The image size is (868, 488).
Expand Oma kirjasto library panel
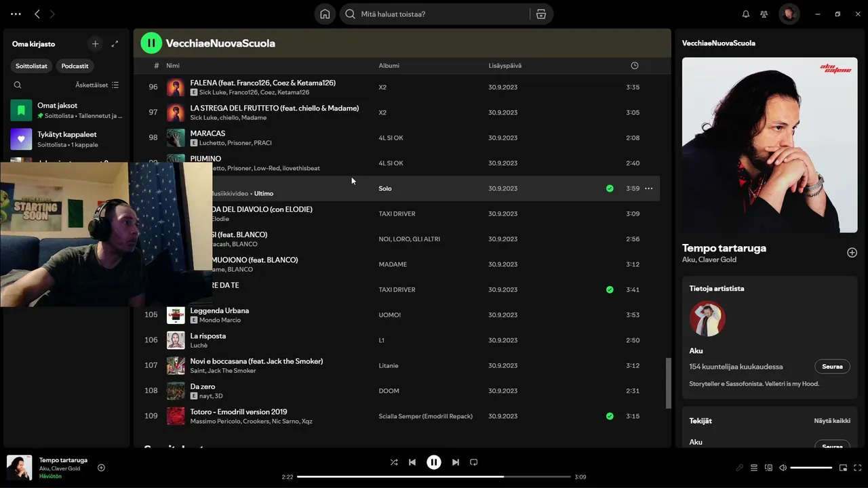pos(115,43)
